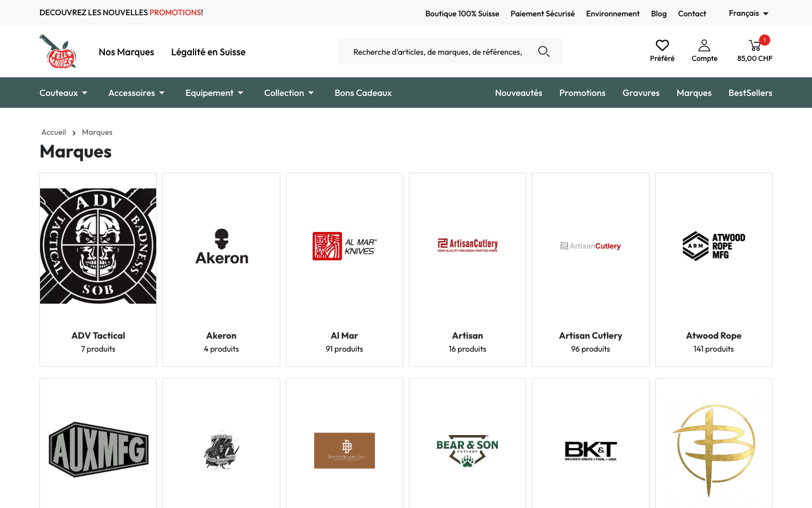Open the Akeron brand logo
The image size is (812, 508).
pyautogui.click(x=222, y=247)
